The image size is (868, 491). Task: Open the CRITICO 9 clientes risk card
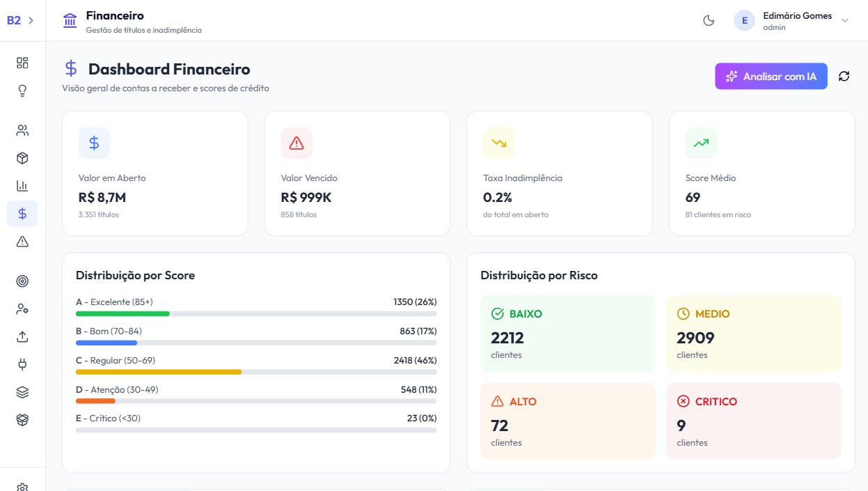pos(754,421)
